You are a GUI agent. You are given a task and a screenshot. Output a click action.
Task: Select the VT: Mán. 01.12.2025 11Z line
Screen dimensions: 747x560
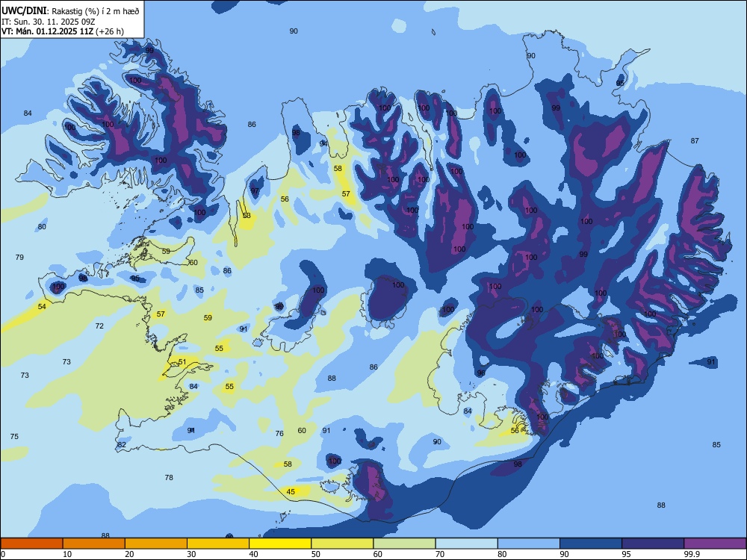[x=48, y=31]
